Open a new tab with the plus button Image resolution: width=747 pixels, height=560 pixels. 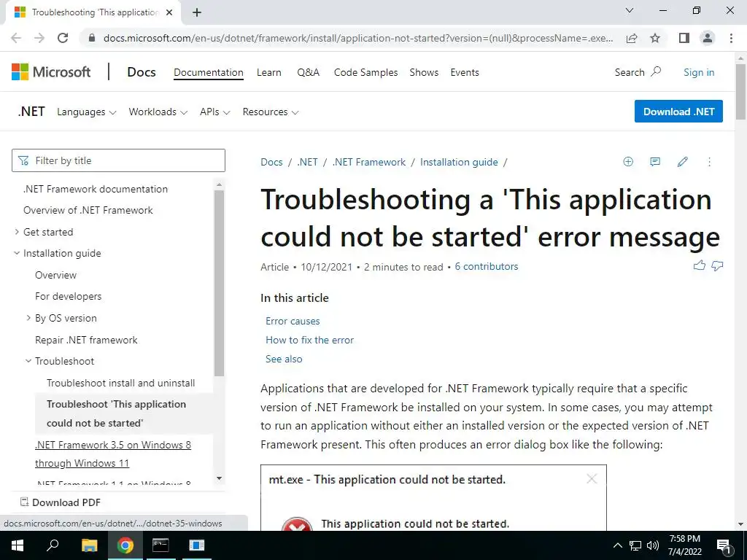tap(197, 12)
